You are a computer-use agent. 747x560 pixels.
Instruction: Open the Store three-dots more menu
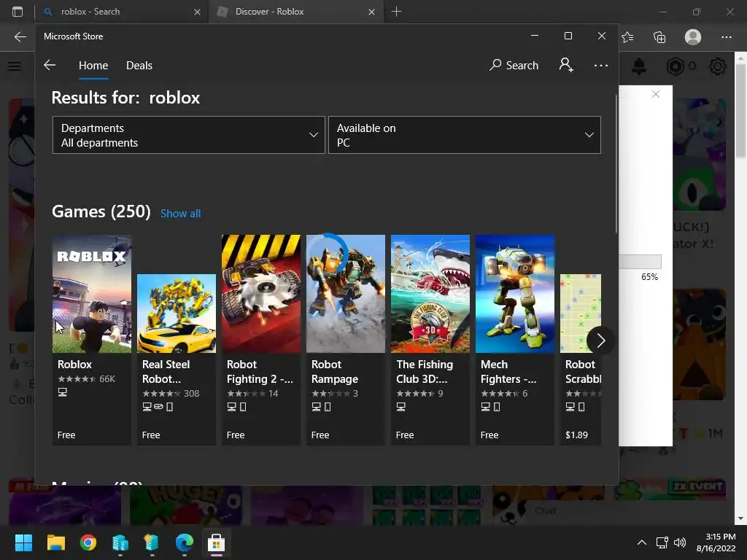click(601, 65)
